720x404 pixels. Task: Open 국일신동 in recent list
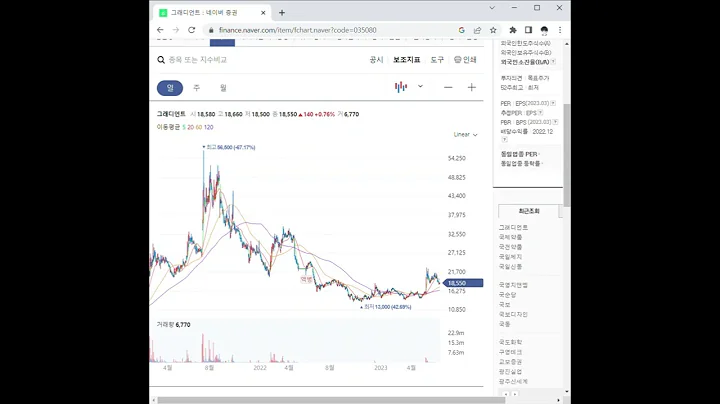tap(511, 266)
